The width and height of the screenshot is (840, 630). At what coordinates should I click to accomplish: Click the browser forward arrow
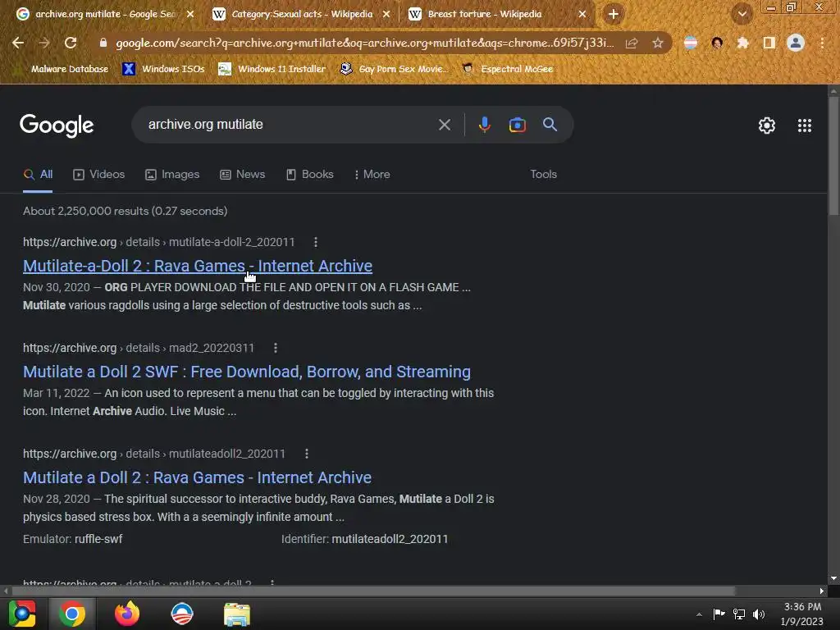tap(44, 43)
